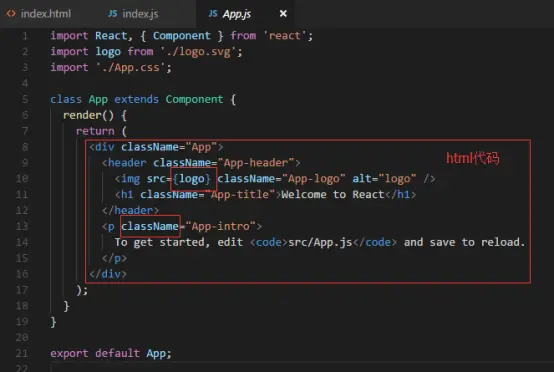
Task: Click the JS icon on index.js tab
Action: 113,14
